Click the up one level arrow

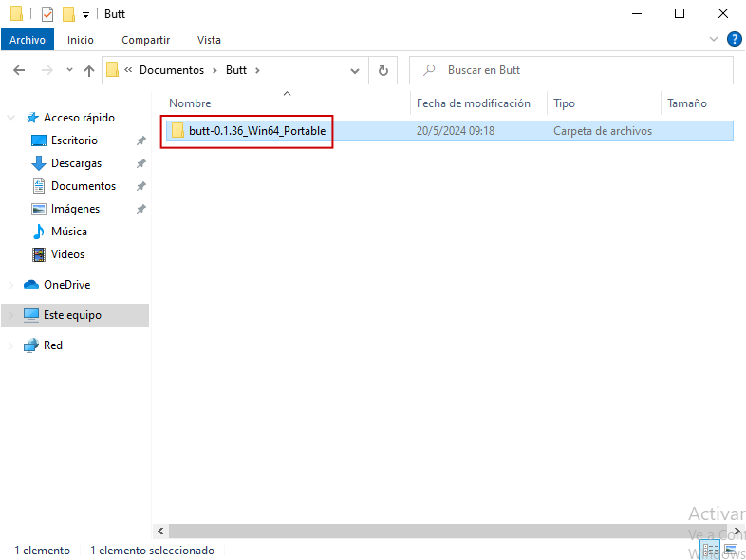[x=89, y=70]
